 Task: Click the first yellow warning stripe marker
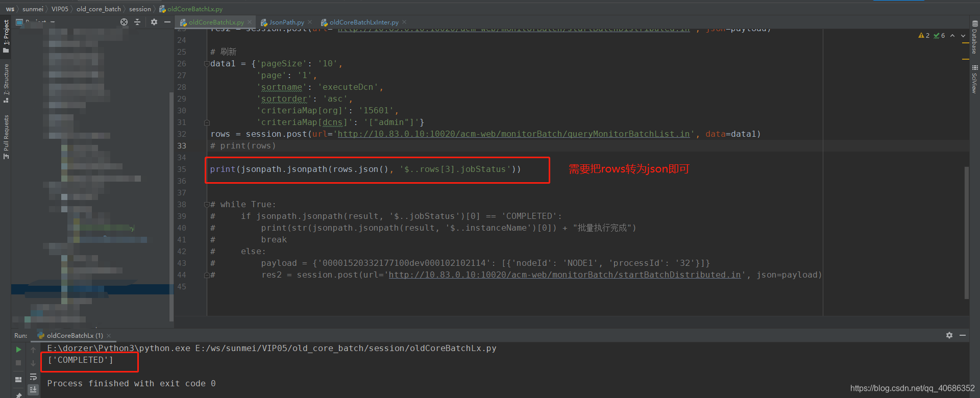(965, 43)
